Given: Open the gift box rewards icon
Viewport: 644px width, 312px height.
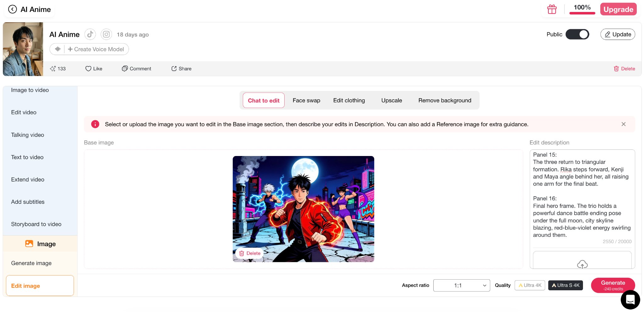Looking at the screenshot, I should (552, 9).
